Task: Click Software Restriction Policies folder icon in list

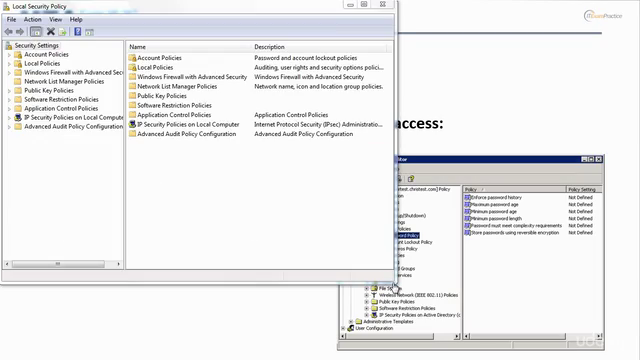Action: [x=132, y=105]
